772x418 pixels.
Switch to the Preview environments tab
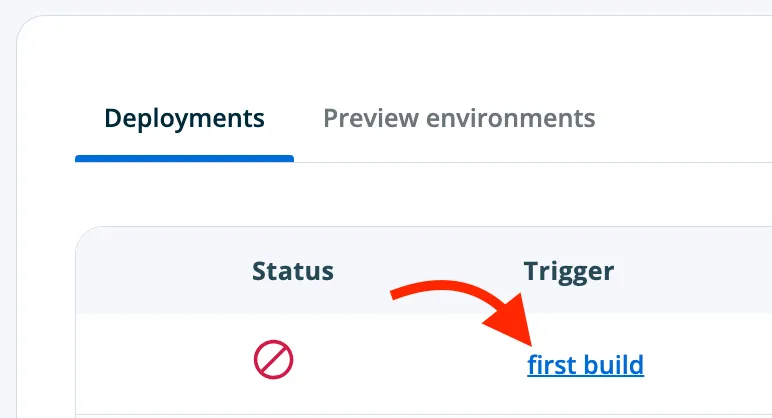point(459,118)
